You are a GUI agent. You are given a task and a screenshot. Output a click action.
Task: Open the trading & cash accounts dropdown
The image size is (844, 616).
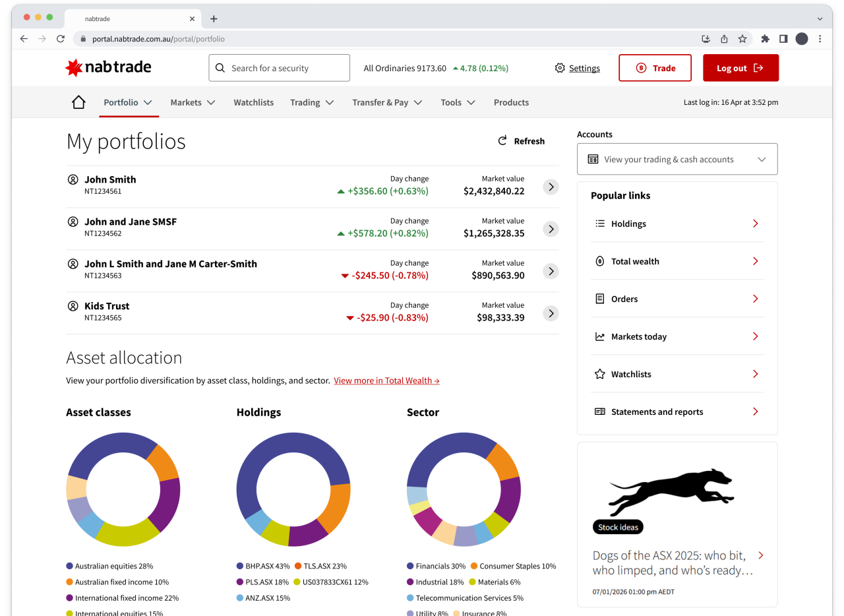[x=677, y=159]
